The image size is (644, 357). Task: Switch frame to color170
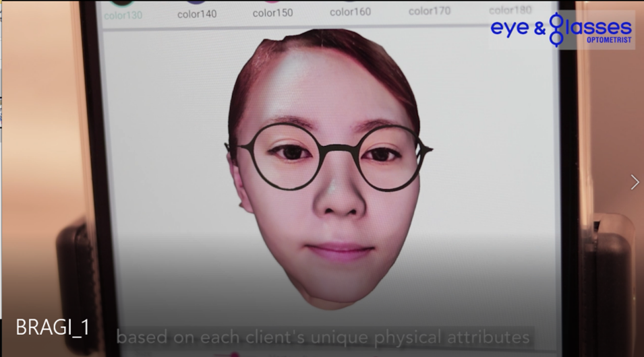point(430,10)
